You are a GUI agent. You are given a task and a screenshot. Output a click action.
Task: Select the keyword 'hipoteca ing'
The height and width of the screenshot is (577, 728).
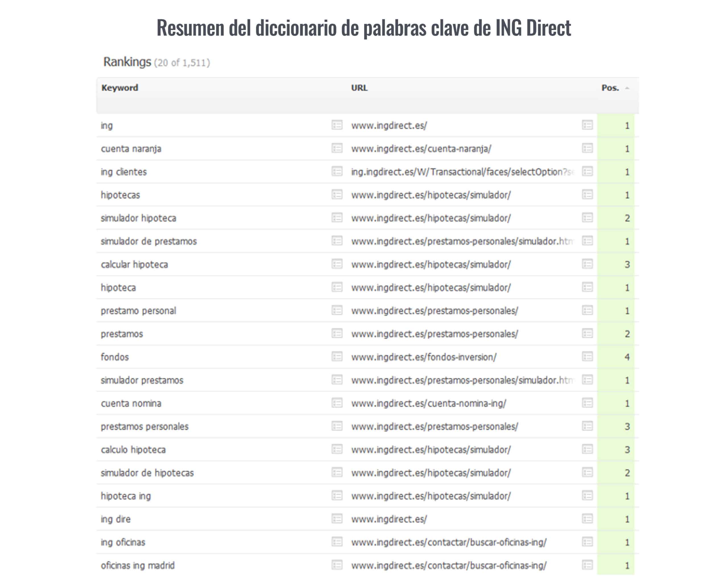pos(126,496)
